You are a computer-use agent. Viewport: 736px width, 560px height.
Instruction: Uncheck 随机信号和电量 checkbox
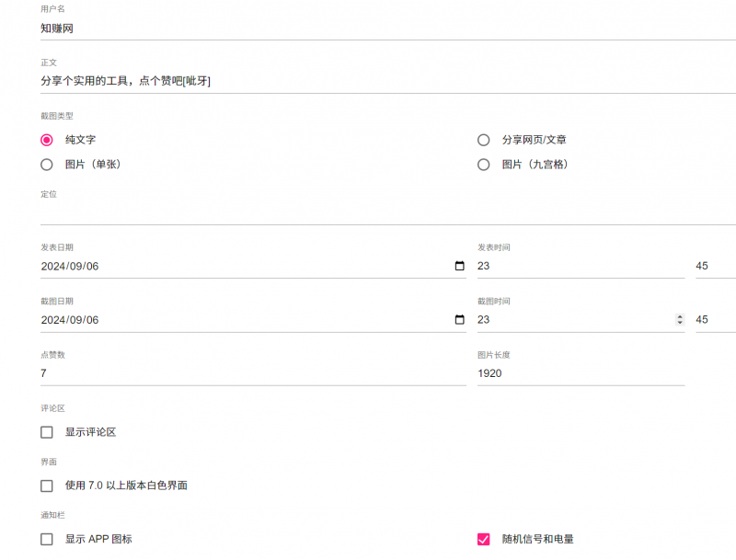click(x=484, y=539)
